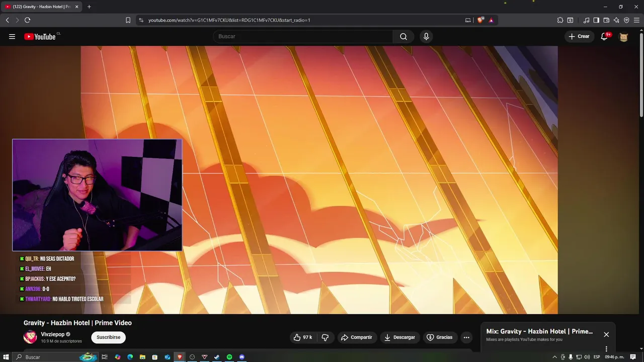This screenshot has height=362, width=644.
Task: Focus the YouTube Buscar search field
Action: [x=303, y=36]
